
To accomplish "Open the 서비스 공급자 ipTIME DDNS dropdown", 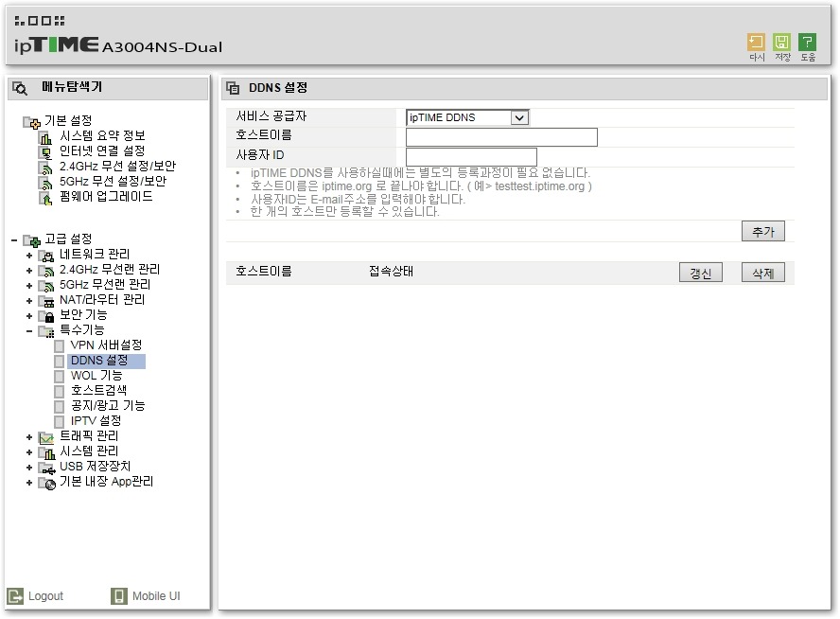I will (x=467, y=117).
